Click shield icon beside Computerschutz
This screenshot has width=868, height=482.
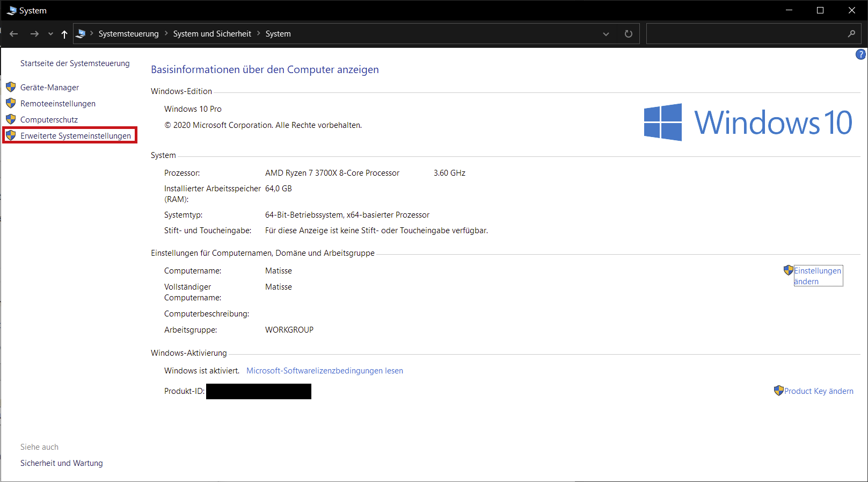point(11,119)
